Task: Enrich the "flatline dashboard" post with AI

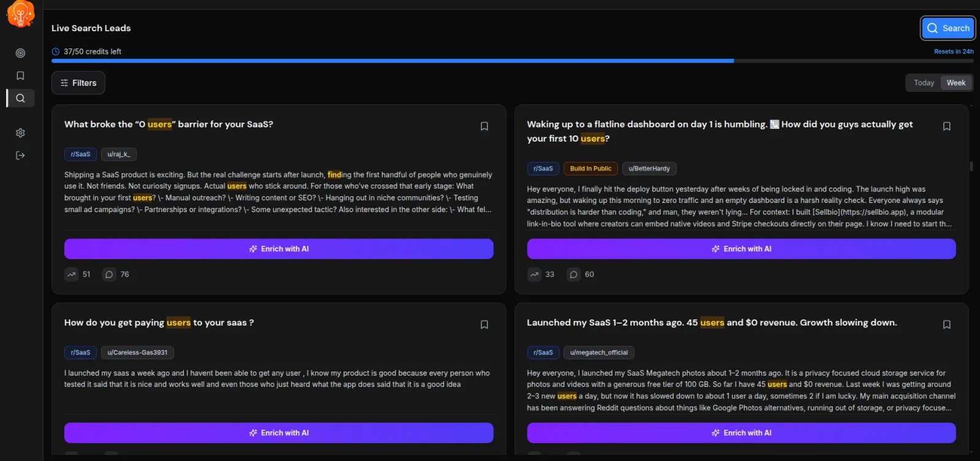Action: 741,249
